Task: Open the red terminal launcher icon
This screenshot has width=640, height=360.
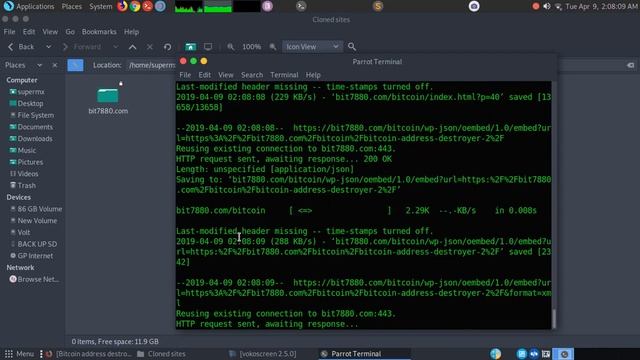Action: pyautogui.click(x=147, y=6)
